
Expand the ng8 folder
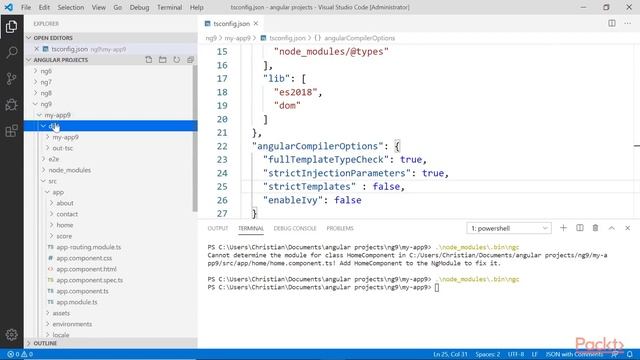point(46,93)
